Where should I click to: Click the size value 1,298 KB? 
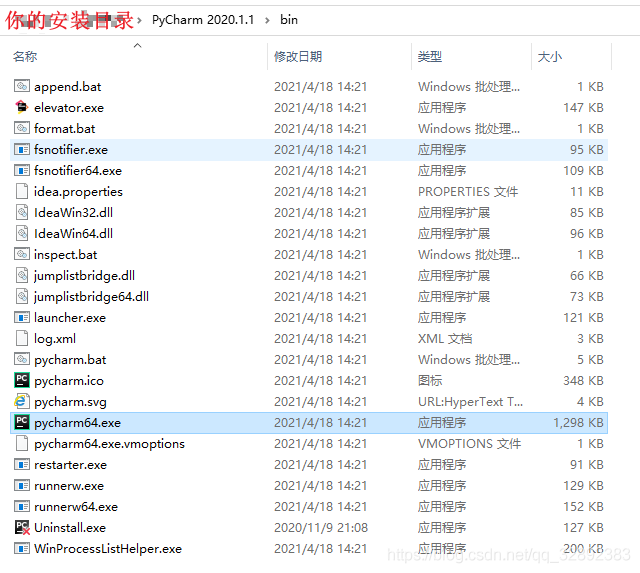pos(578,422)
